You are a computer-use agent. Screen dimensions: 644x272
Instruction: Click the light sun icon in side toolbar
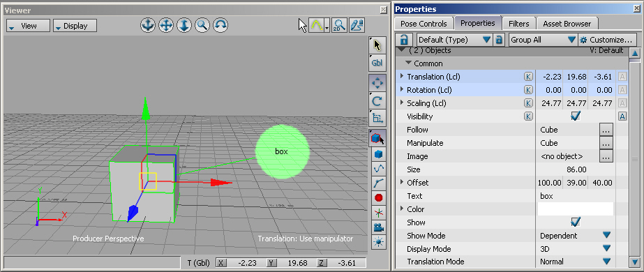[378, 241]
